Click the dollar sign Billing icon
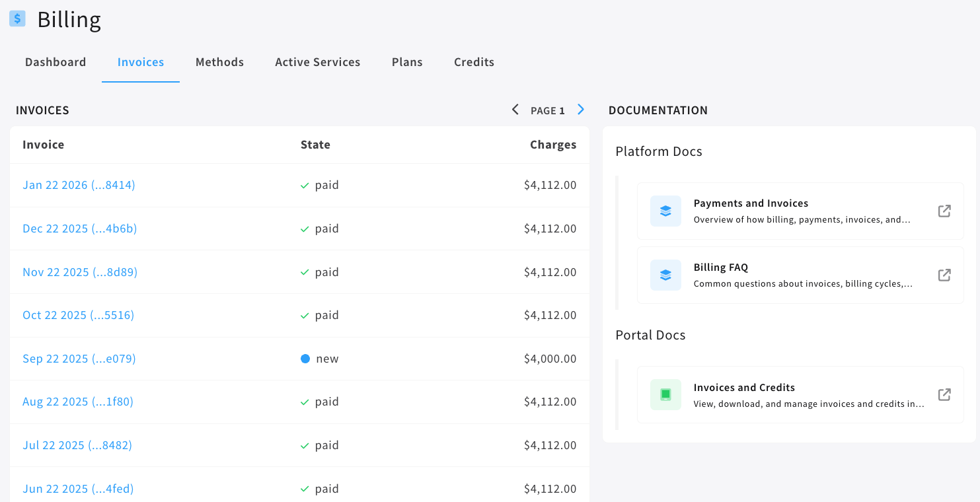980x502 pixels. click(17, 19)
